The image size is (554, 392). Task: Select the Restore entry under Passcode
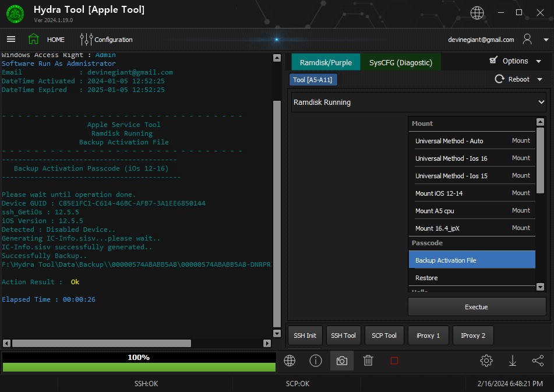472,278
